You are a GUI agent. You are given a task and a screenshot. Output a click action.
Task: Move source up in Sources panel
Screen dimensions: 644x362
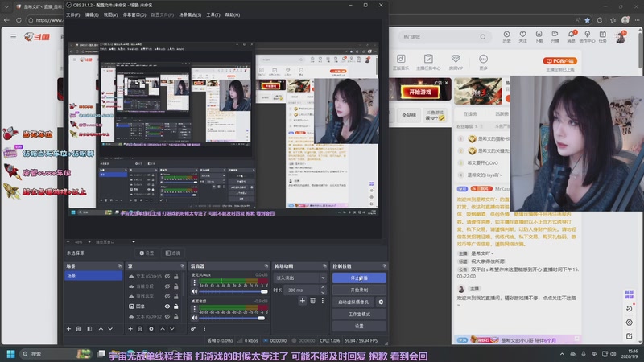163,329
